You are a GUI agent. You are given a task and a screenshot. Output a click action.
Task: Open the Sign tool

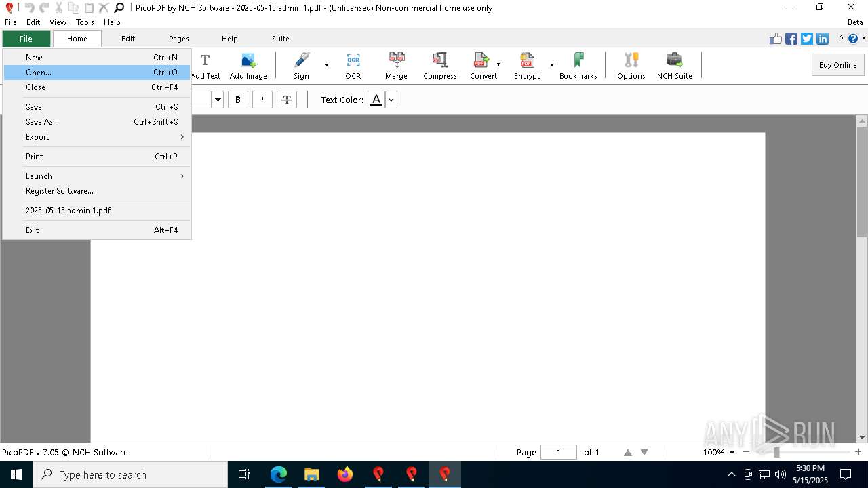301,66
